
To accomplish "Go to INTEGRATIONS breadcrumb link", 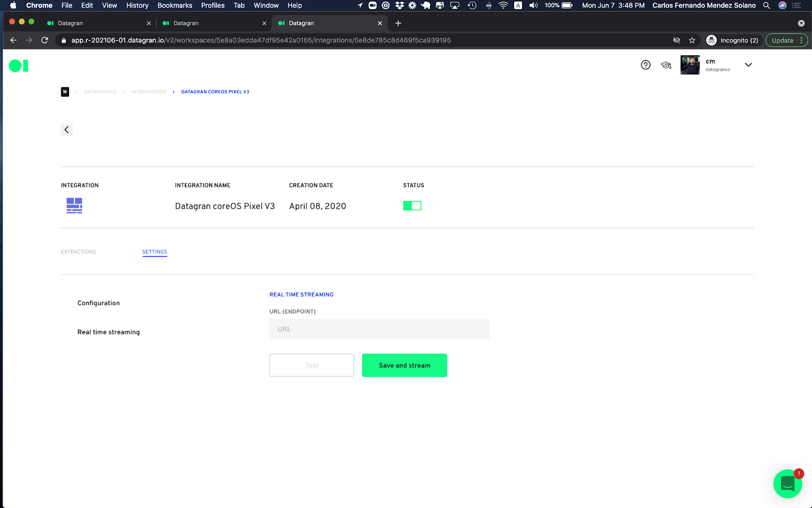I will click(x=149, y=92).
